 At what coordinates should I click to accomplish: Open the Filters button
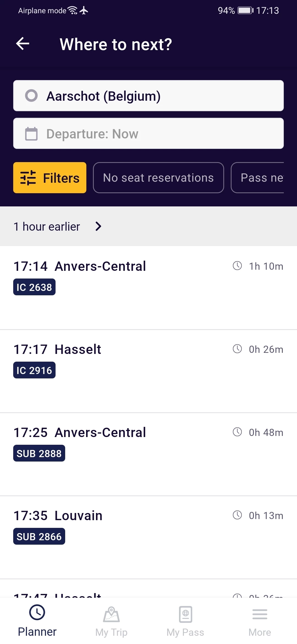pyautogui.click(x=50, y=178)
